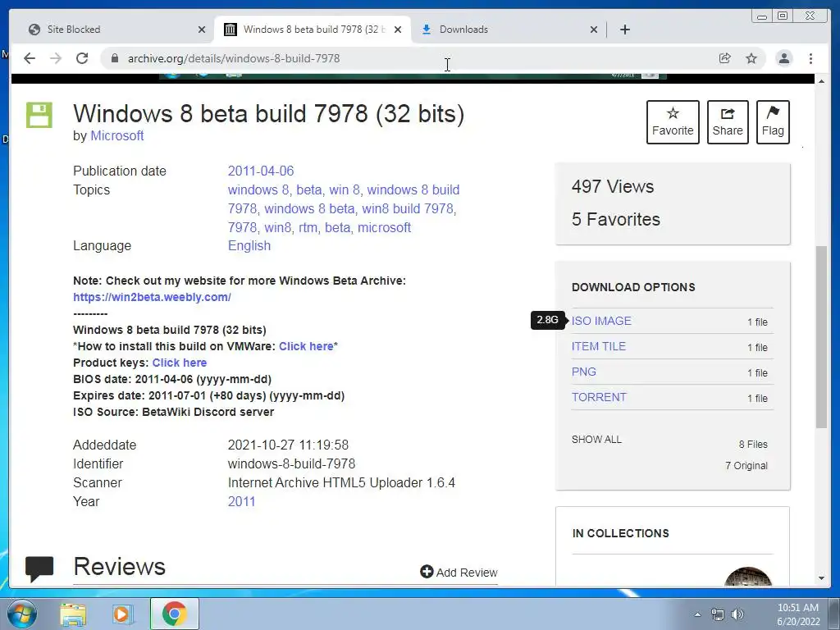This screenshot has height=630, width=840.
Task: Open the 'windows 8 beta' topic link
Action: (x=309, y=208)
